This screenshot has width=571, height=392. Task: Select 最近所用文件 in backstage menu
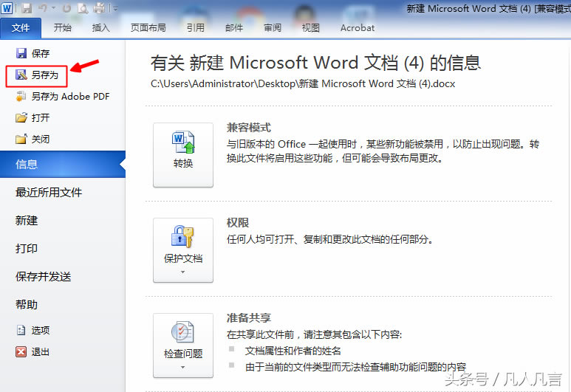[x=49, y=193]
